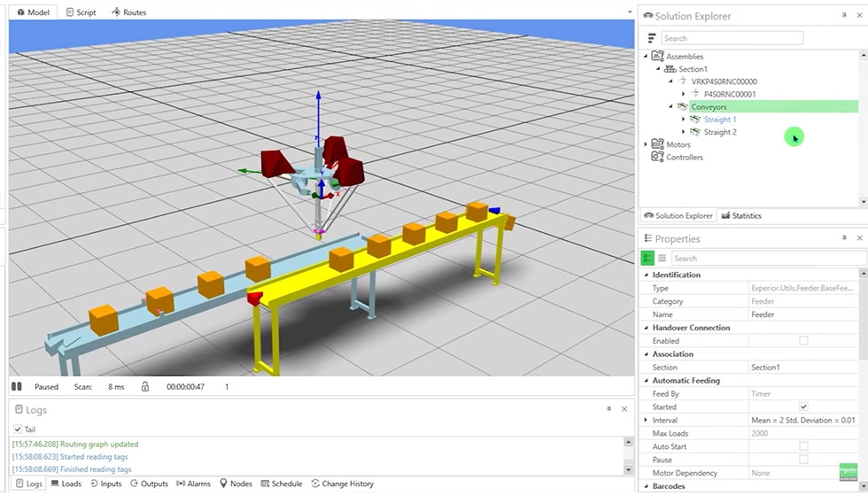
Task: Check the Pause property checkbox
Action: [803, 460]
